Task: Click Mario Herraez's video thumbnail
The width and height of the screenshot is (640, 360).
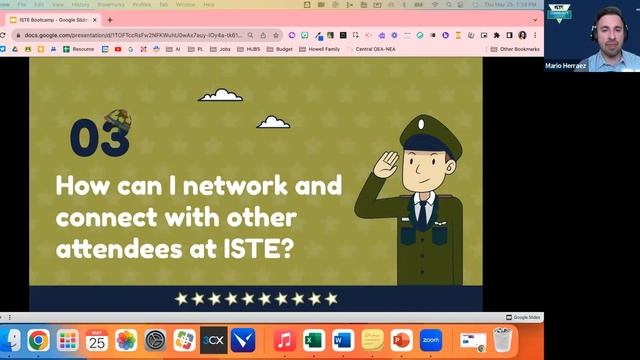Action: point(592,36)
